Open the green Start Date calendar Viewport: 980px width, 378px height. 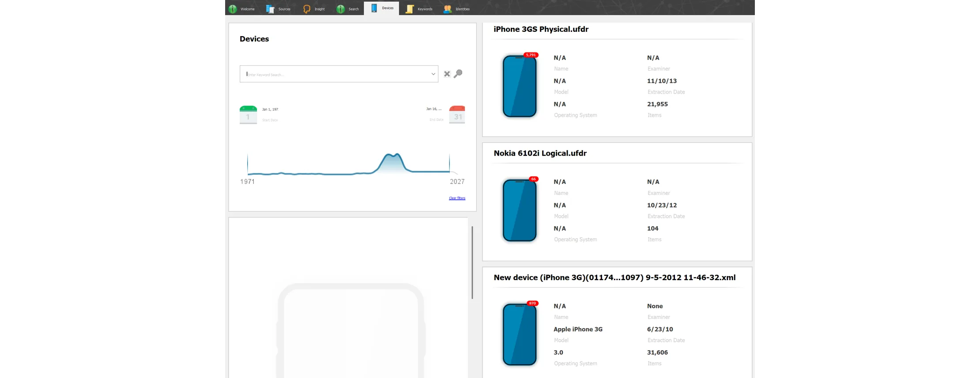pos(248,115)
